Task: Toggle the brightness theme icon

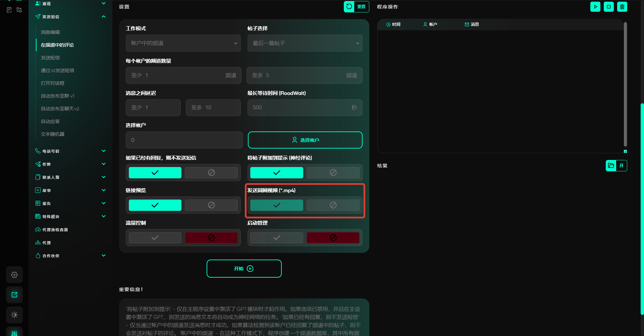Action: click(x=14, y=315)
